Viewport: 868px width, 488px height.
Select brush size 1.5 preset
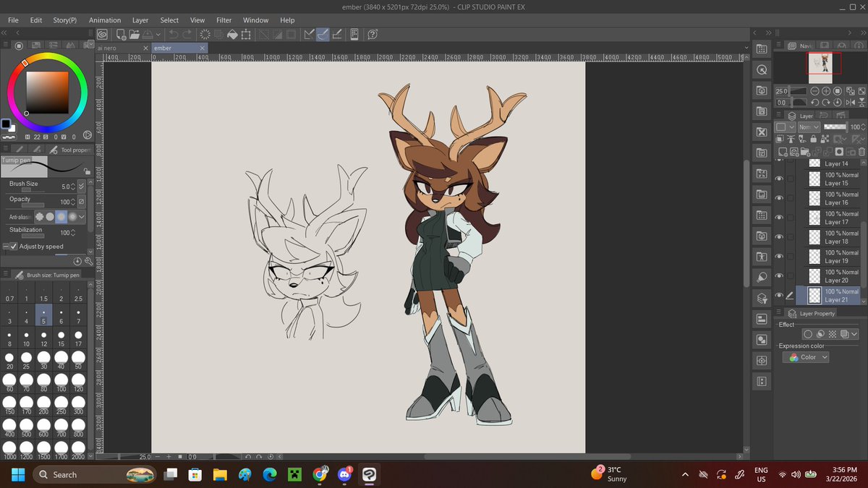tap(44, 294)
